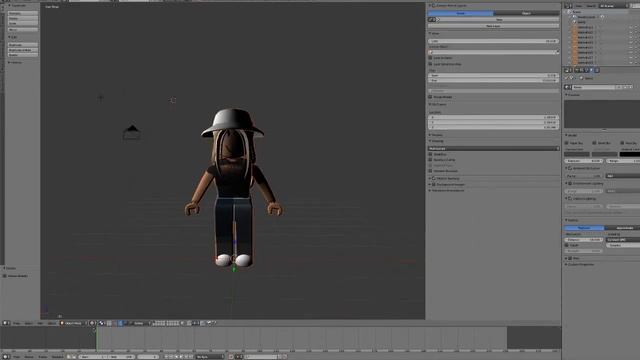Click the Duplicate Linked button

tap(23, 50)
